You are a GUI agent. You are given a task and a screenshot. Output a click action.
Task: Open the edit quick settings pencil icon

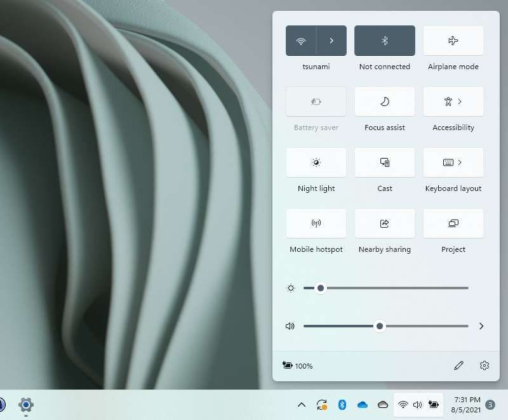click(x=459, y=365)
